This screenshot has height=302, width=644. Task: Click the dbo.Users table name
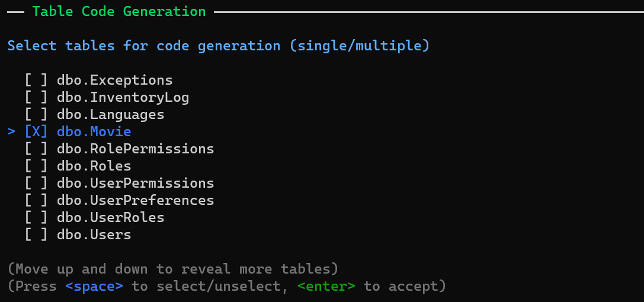(94, 234)
